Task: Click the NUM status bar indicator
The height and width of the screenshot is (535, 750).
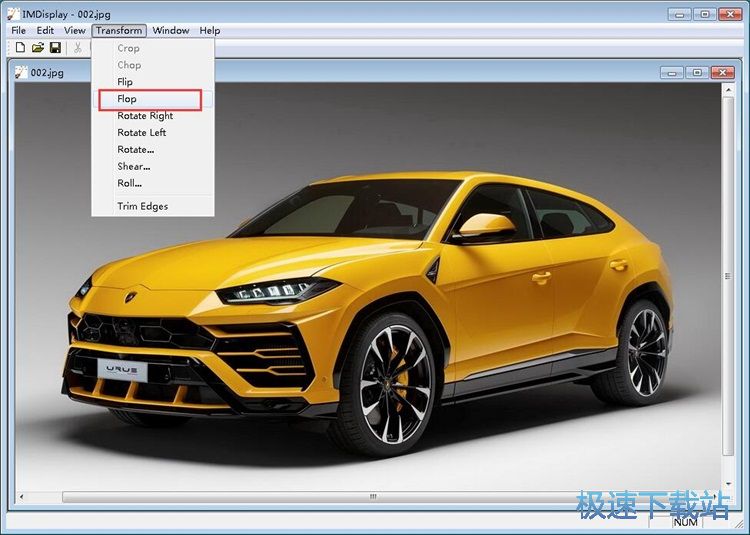Action: tap(685, 522)
